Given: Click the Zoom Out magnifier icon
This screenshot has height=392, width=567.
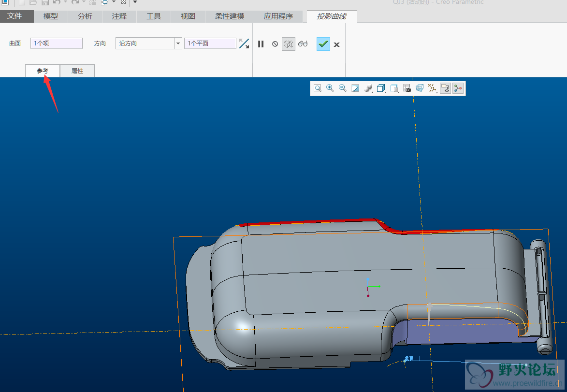Looking at the screenshot, I should [342, 88].
